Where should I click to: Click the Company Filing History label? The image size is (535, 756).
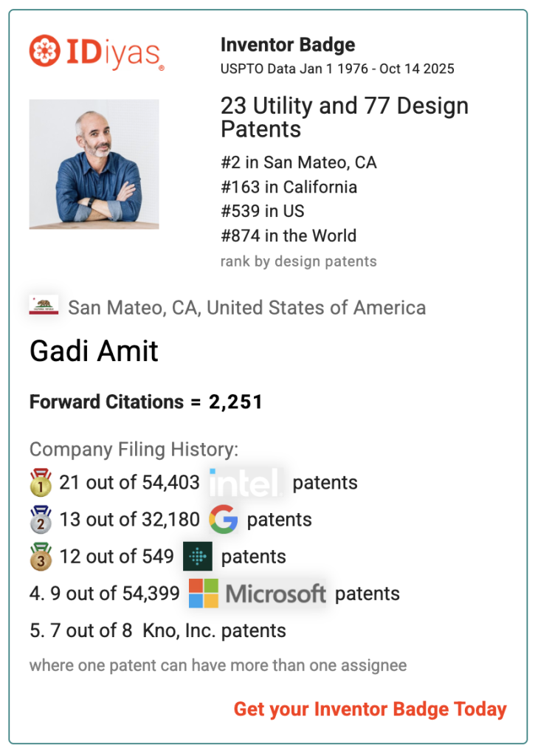[134, 449]
